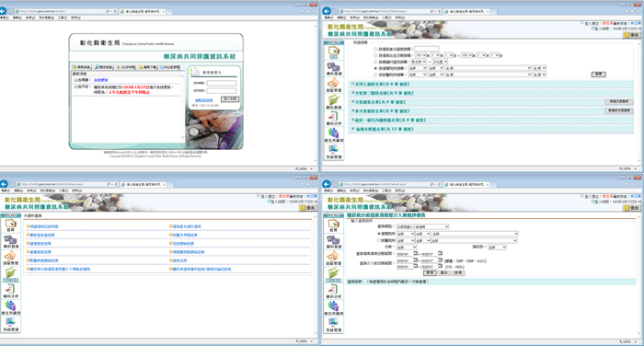Open the 查詢類型 dropdown in bottom-right form
Viewport: 644px width, 346px height.
(422, 226)
